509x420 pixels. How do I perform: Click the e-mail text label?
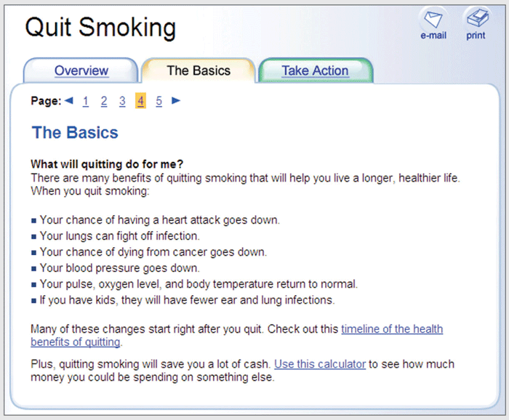433,36
